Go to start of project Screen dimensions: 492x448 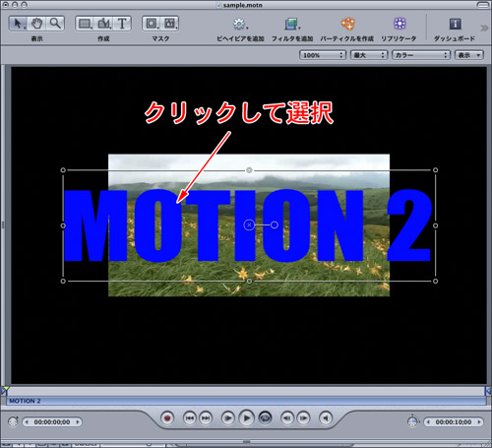(x=189, y=418)
